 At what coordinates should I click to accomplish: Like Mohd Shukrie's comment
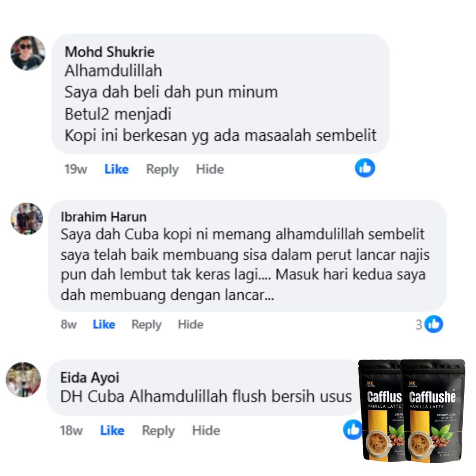coord(116,169)
